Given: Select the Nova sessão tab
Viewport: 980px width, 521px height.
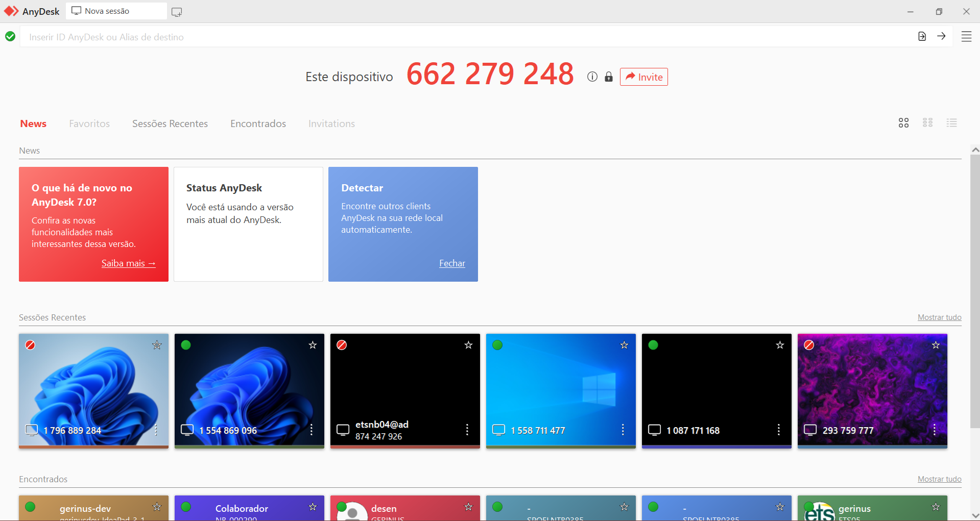Looking at the screenshot, I should click(x=116, y=11).
